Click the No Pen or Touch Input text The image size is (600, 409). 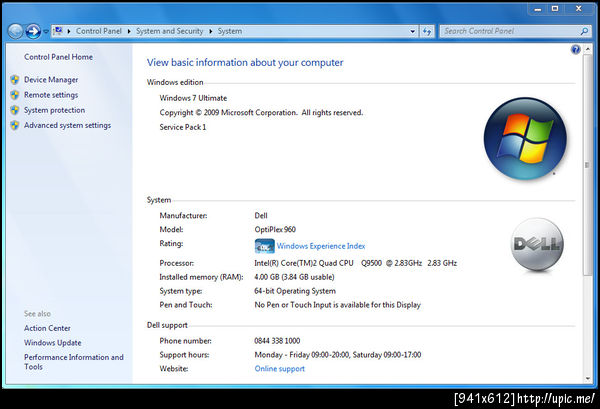[337, 305]
